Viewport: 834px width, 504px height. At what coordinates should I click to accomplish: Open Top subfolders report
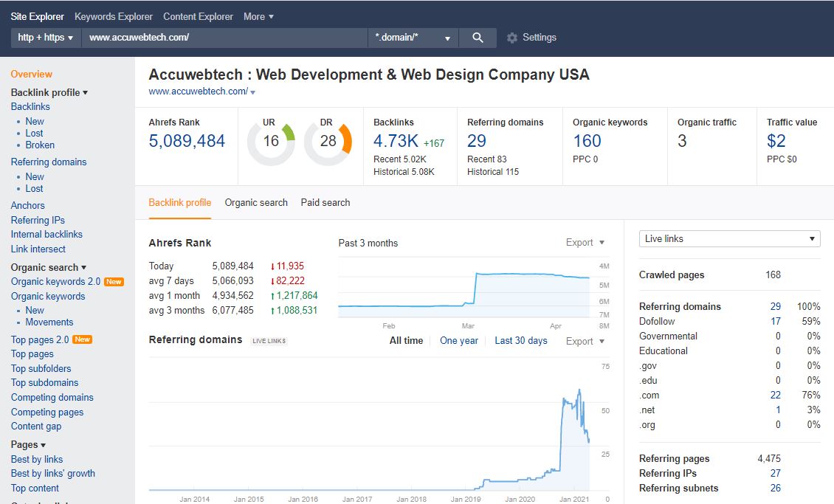(41, 368)
